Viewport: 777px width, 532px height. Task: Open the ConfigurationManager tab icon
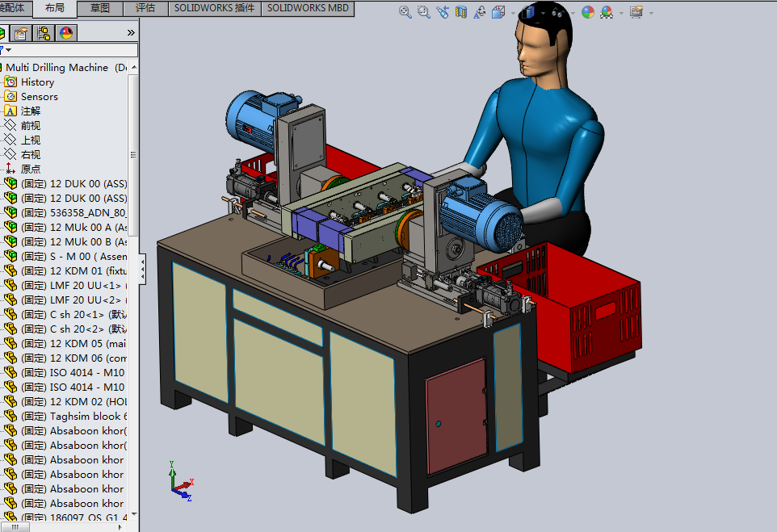44,33
